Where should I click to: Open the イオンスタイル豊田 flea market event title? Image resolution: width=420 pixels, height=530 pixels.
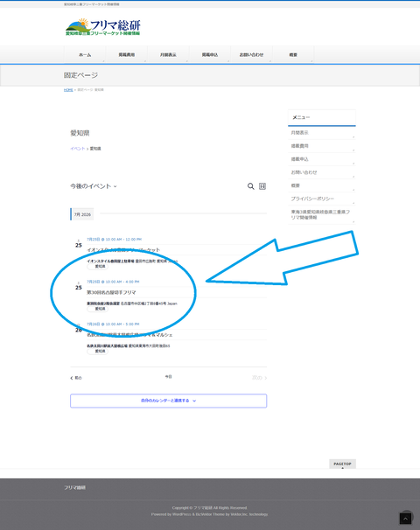pos(123,250)
